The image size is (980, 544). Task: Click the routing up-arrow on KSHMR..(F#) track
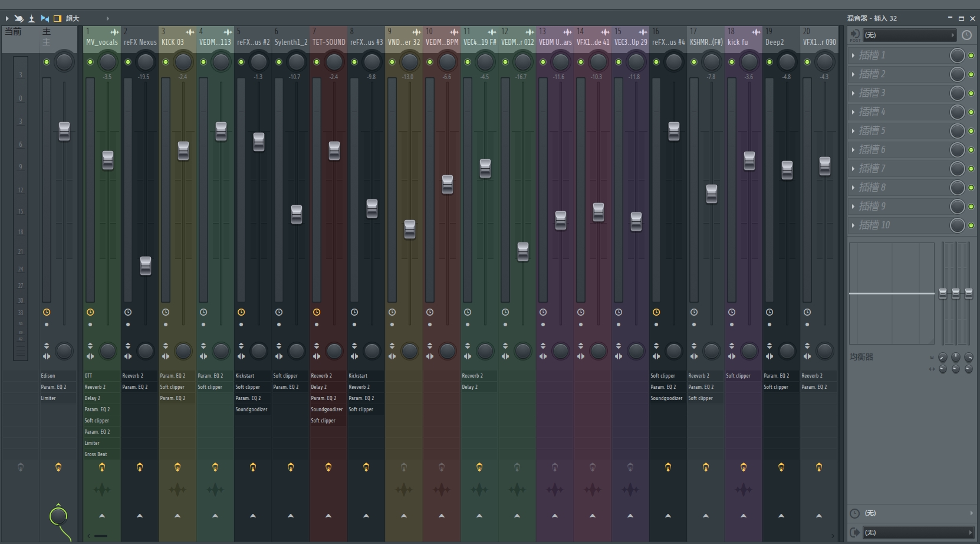706,516
